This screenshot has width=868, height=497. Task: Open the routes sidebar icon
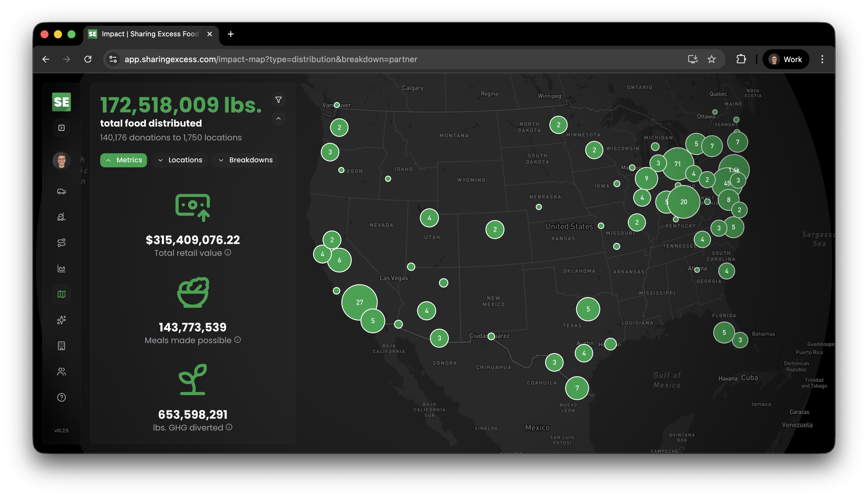click(x=61, y=243)
